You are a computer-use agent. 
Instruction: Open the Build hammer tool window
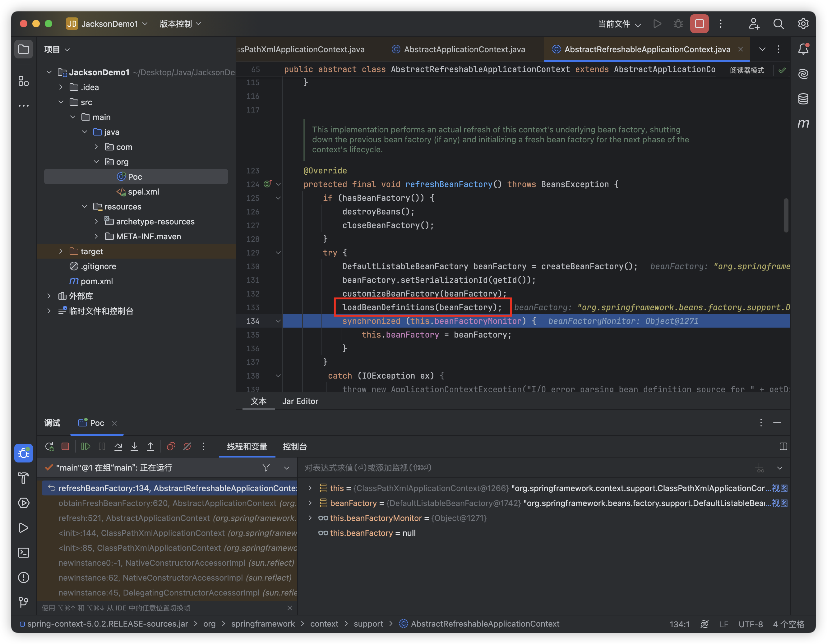click(x=24, y=478)
